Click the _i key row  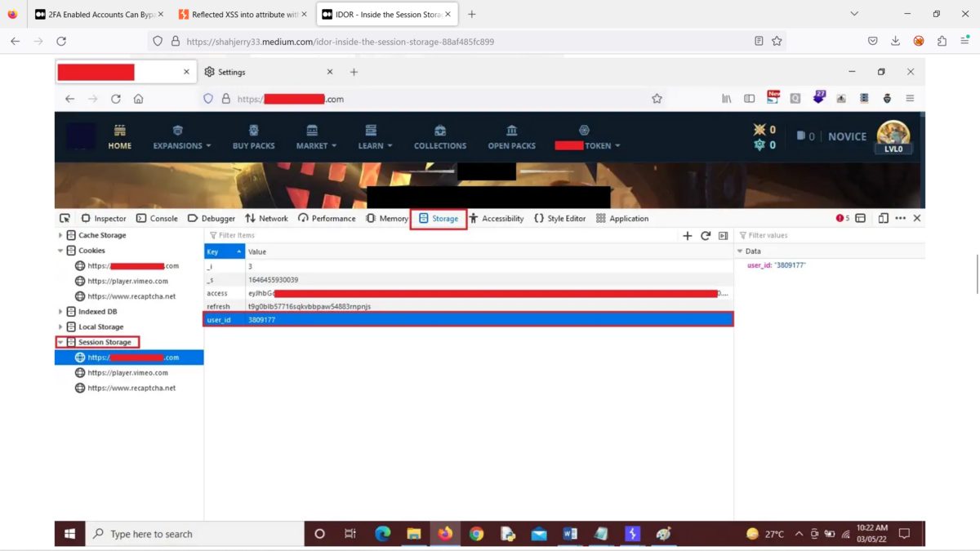(469, 266)
